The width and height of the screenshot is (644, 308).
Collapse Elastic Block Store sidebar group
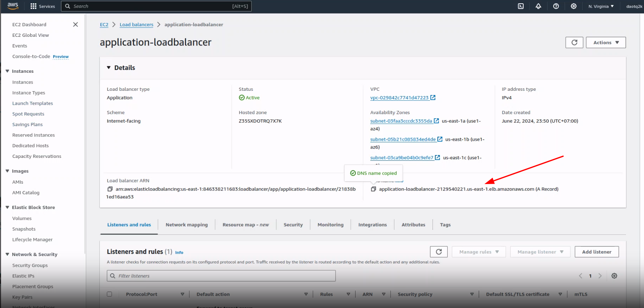pos(7,207)
